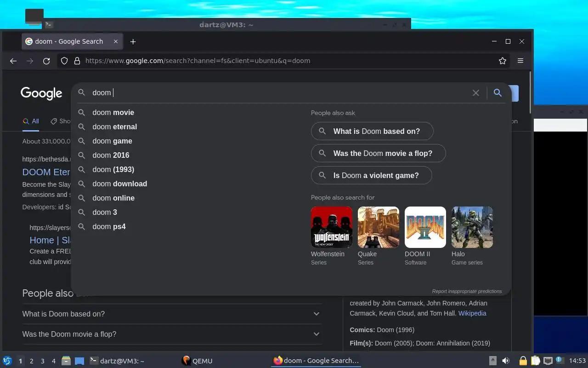Click the 'Was the Doom movie a flop?' chip

(x=379, y=153)
